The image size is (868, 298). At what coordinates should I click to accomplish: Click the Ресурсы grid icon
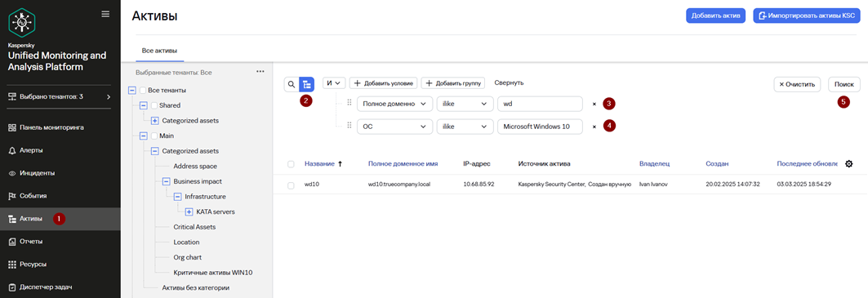pos(12,265)
